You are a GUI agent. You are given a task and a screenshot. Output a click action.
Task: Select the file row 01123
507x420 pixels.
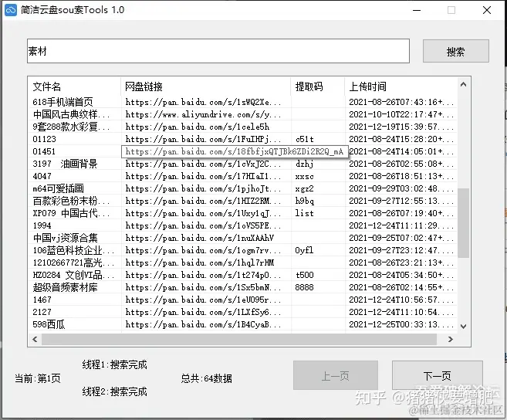pos(242,139)
